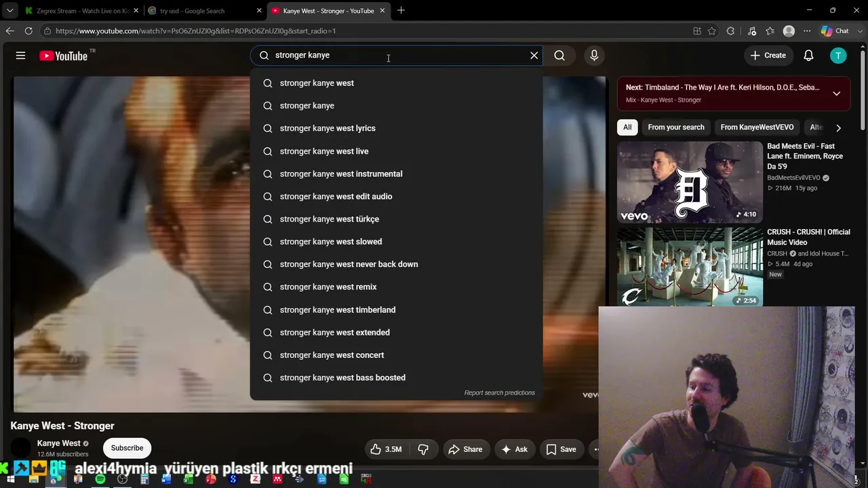This screenshot has width=868, height=488.
Task: Open the favorites list toolbar icon
Action: coord(770,31)
